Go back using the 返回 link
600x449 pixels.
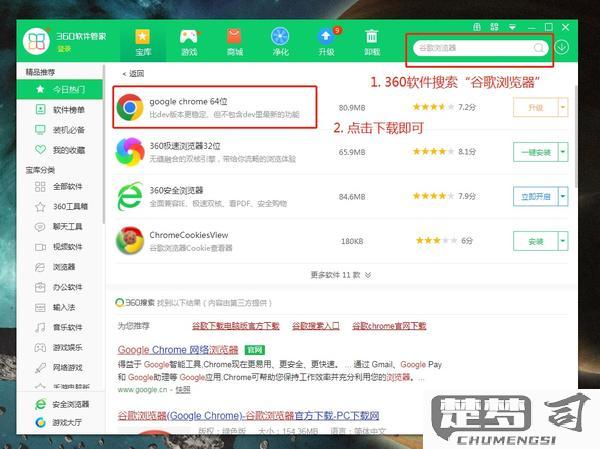[133, 73]
